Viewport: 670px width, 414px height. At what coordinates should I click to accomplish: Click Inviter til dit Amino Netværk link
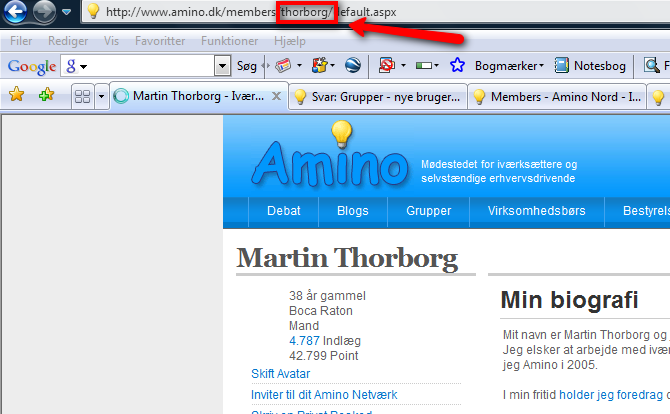pos(324,395)
